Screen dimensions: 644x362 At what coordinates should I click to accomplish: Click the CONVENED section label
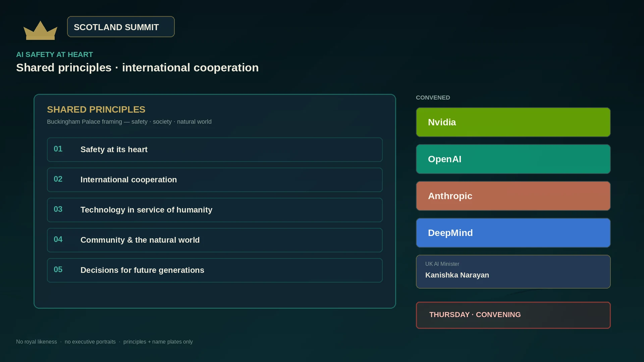tap(433, 98)
